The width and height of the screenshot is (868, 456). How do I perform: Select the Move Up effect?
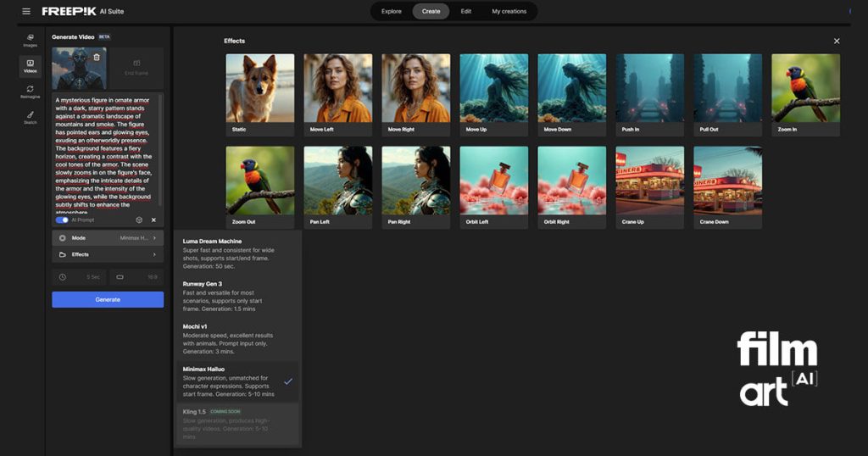point(494,95)
